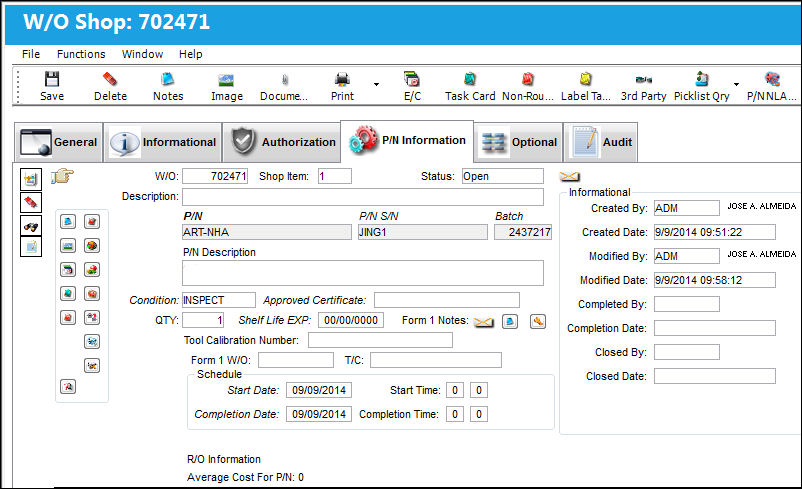This screenshot has height=489, width=802.
Task: Click the notepad-with-pencil icon below the binoculars
Action: point(31,247)
